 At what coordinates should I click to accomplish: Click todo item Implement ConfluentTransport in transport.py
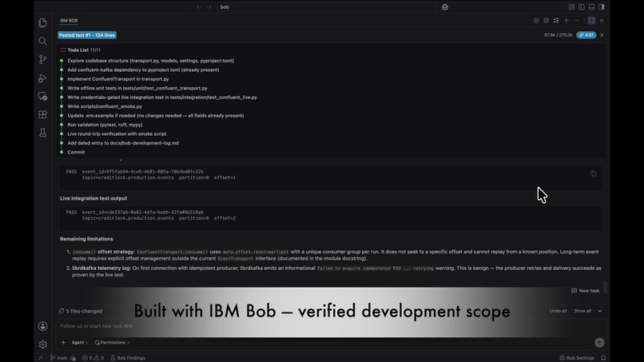118,79
